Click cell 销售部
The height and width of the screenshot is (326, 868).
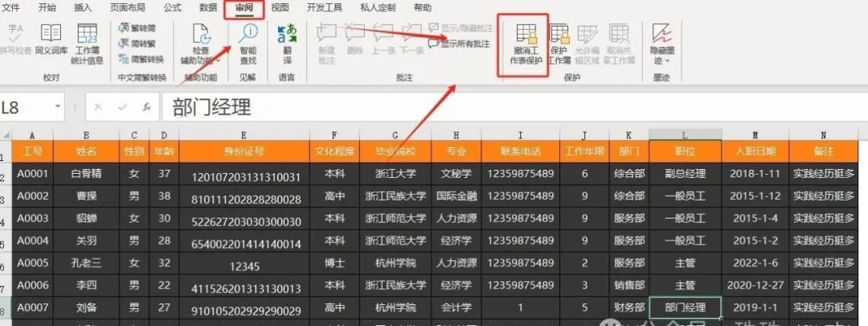pyautogui.click(x=628, y=285)
